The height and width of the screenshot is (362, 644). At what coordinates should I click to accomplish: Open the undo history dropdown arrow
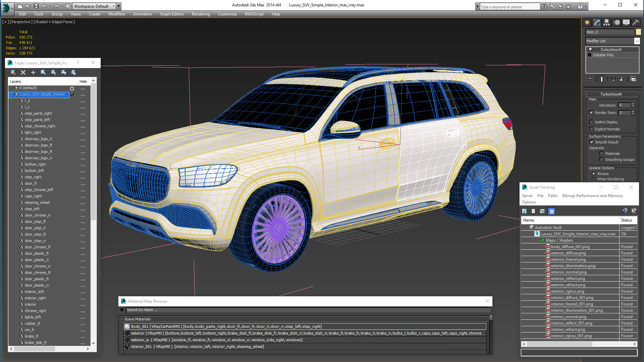point(50,6)
